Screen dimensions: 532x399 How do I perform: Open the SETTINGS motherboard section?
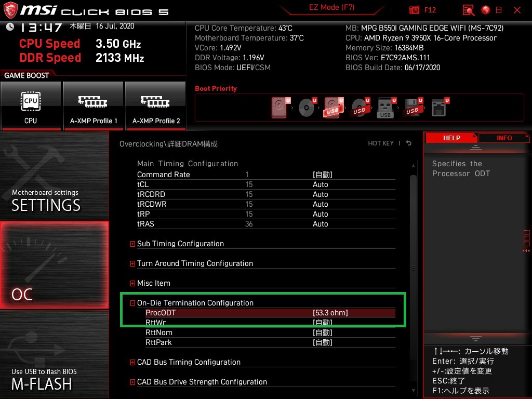(54, 176)
